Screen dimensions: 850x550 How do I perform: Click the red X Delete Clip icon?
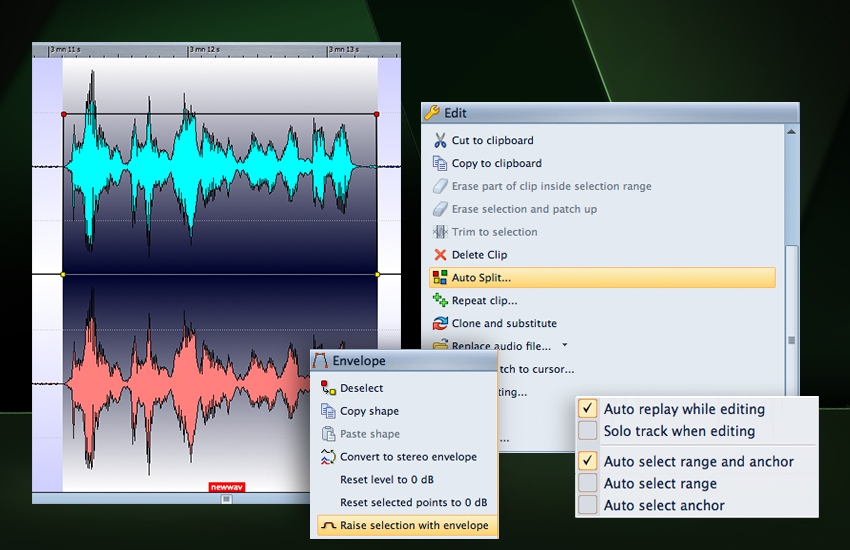pos(440,255)
